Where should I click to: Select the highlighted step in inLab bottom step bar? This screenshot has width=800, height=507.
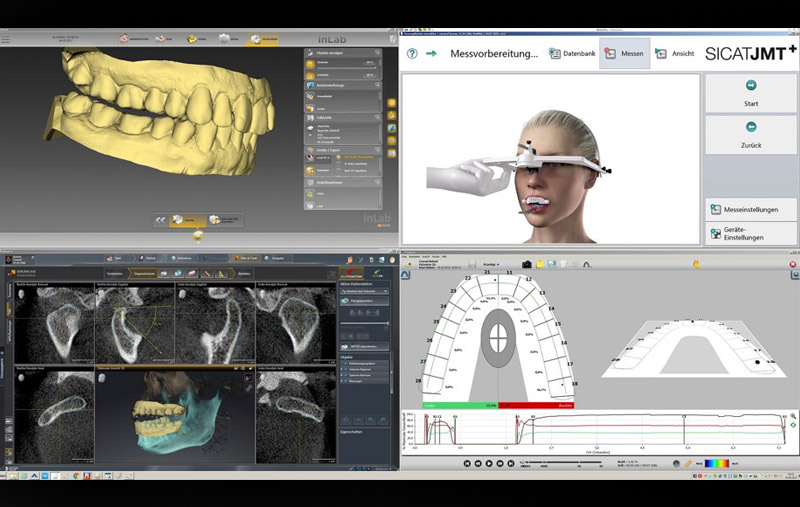[187, 220]
